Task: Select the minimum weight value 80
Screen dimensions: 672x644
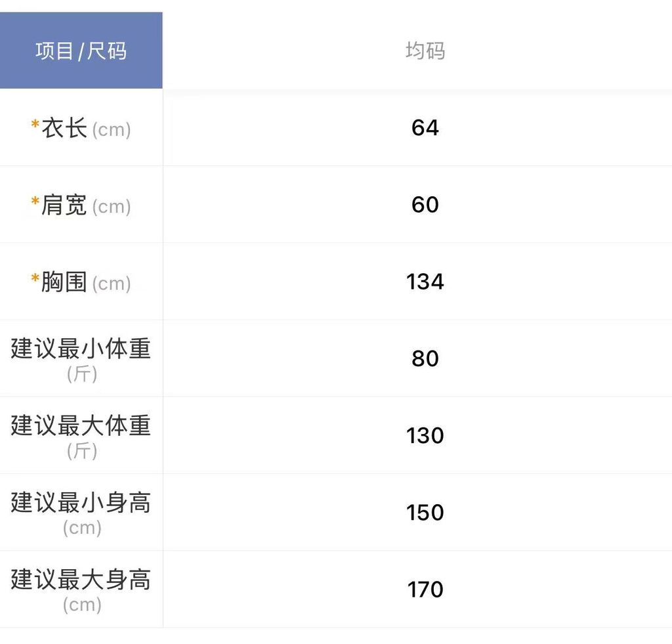Action: 425,358
